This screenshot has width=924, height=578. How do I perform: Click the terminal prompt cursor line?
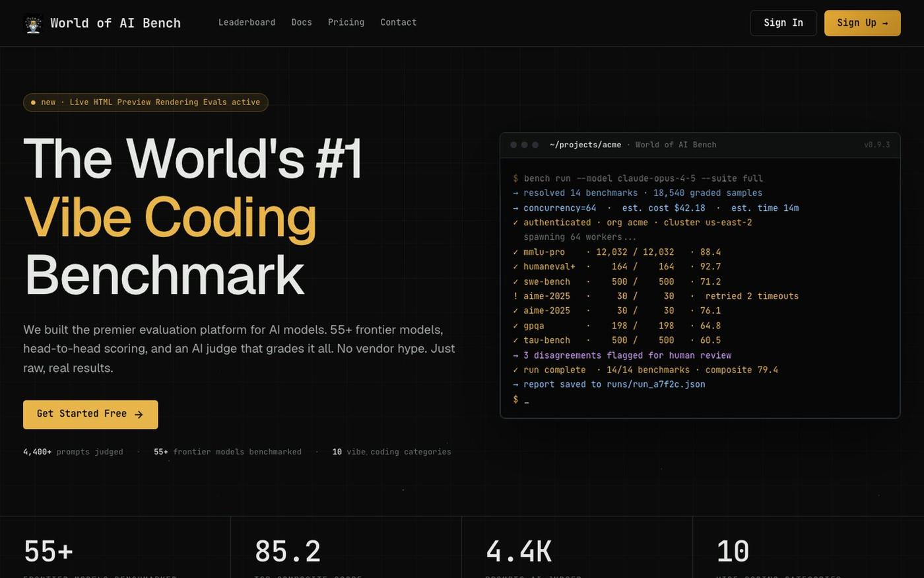tap(521, 400)
